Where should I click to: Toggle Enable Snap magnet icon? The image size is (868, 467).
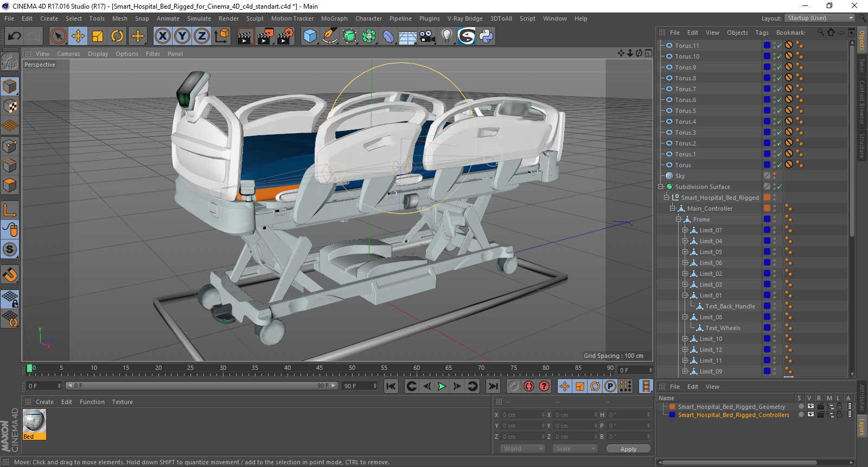click(x=10, y=275)
